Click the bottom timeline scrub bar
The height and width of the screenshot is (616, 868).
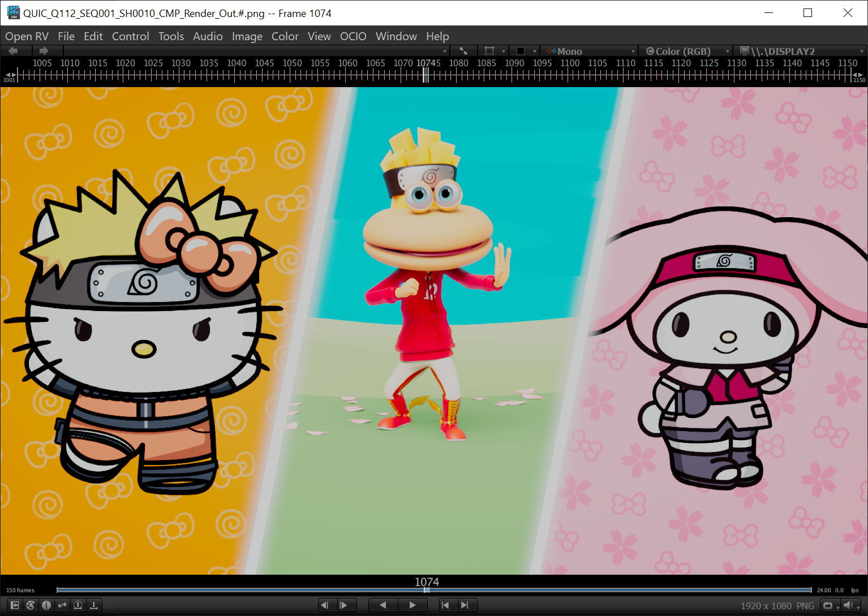coord(434,590)
